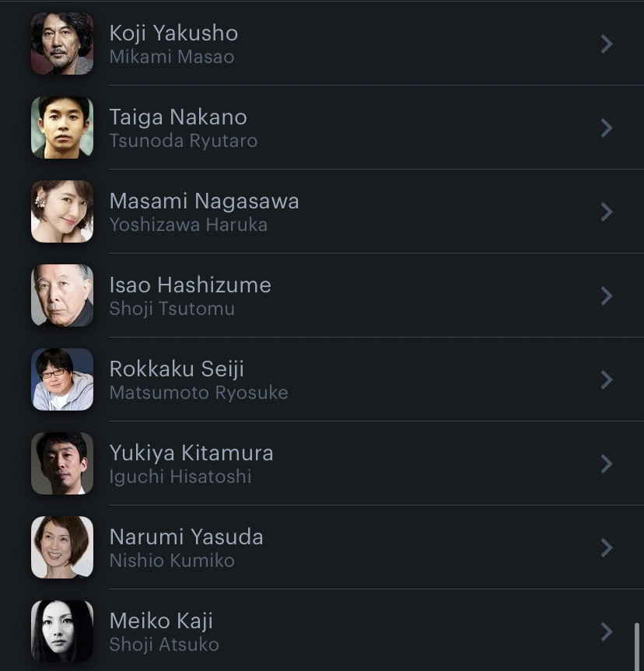Select the Narumi Yasuda name link
The image size is (644, 671).
click(x=186, y=536)
